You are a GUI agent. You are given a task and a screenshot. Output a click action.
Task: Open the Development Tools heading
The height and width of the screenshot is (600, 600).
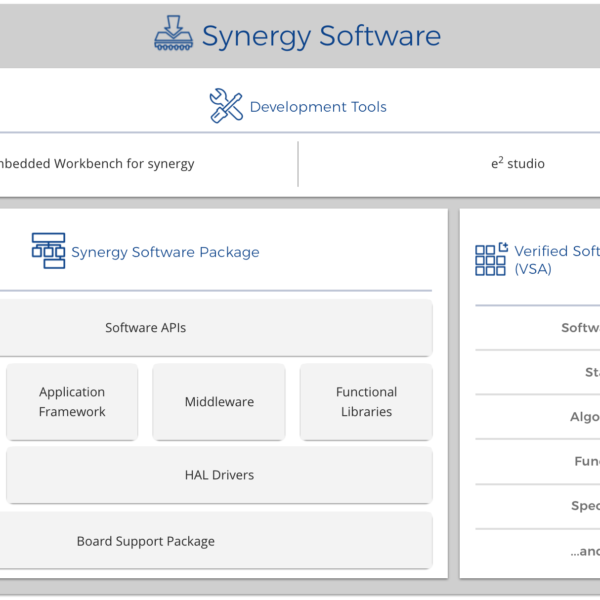click(317, 107)
